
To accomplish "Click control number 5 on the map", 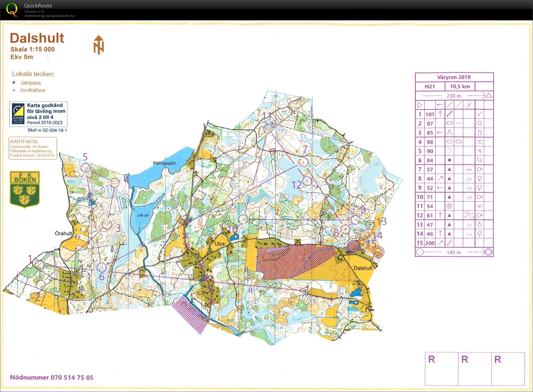I will [85, 157].
